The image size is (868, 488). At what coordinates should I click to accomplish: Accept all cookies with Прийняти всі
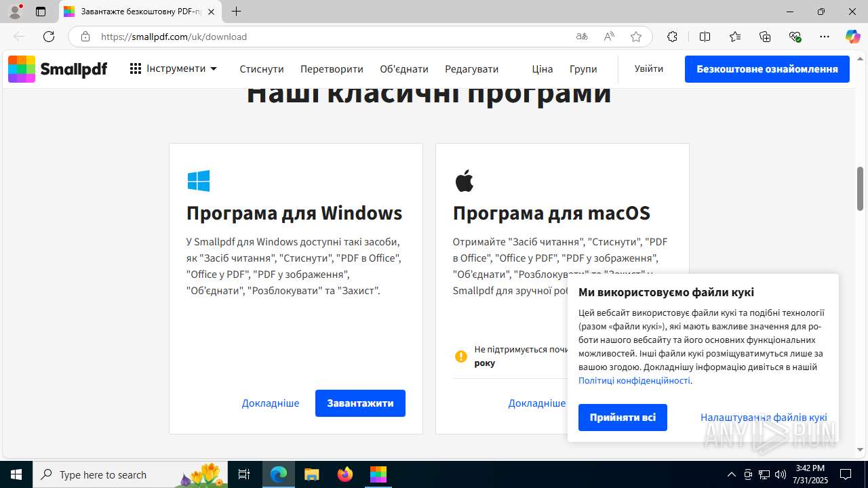point(623,418)
